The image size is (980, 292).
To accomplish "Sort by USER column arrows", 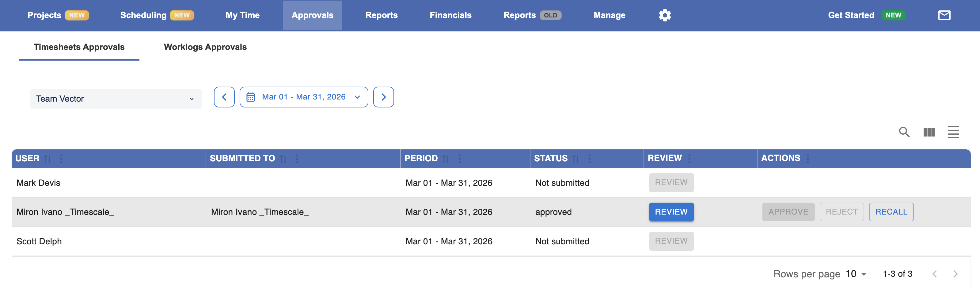I will point(47,159).
